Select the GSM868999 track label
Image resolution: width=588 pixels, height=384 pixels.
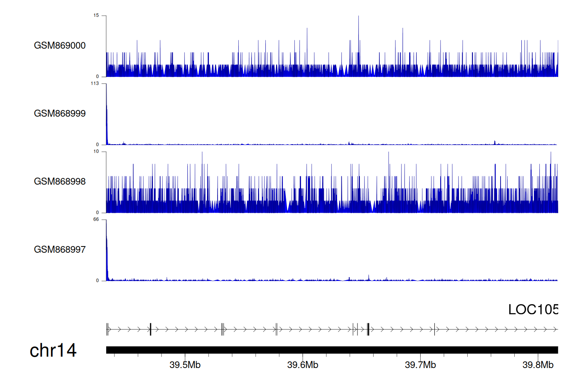point(60,114)
